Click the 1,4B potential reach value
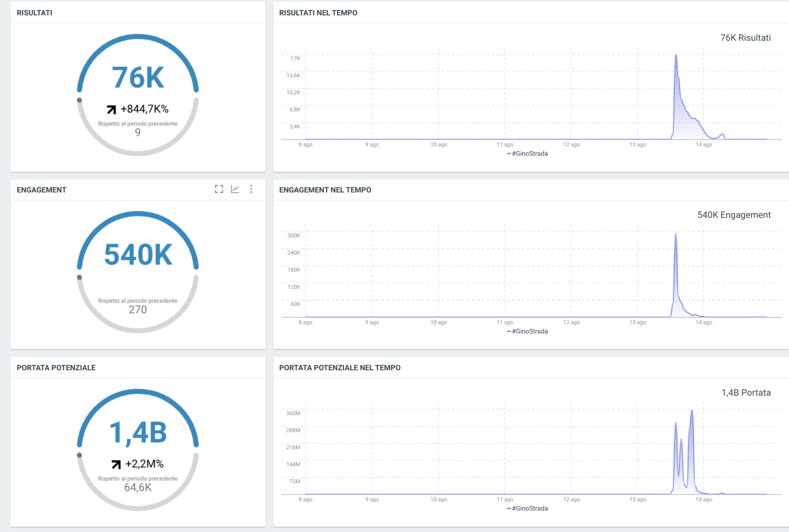 click(x=138, y=433)
